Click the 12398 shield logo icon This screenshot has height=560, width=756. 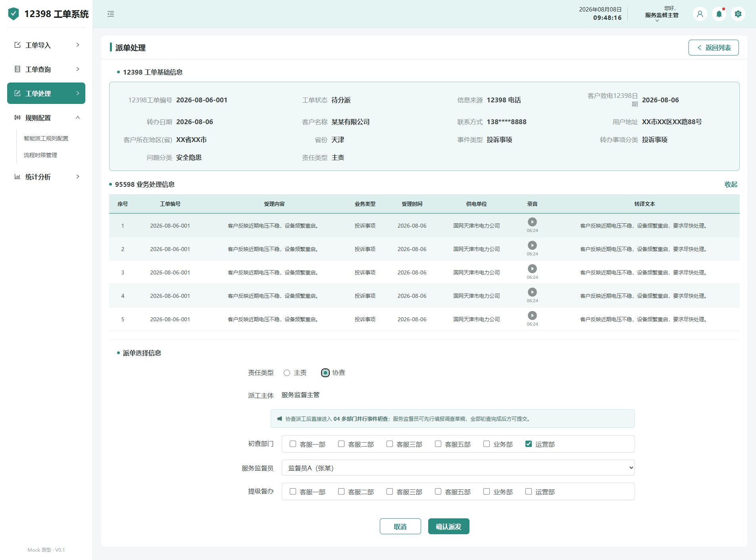[13, 14]
